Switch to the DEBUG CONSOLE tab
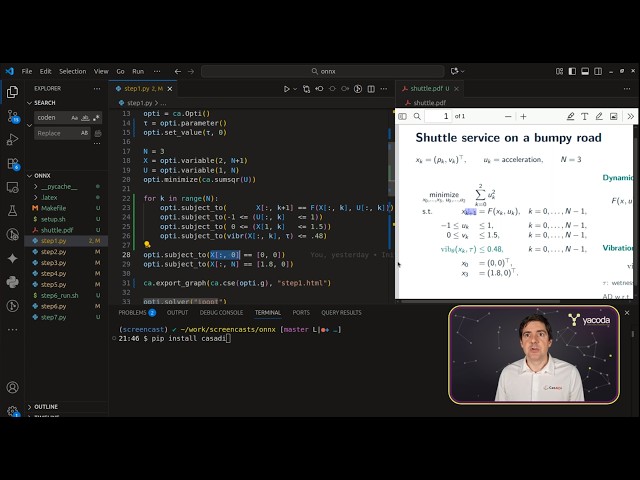 tap(221, 313)
